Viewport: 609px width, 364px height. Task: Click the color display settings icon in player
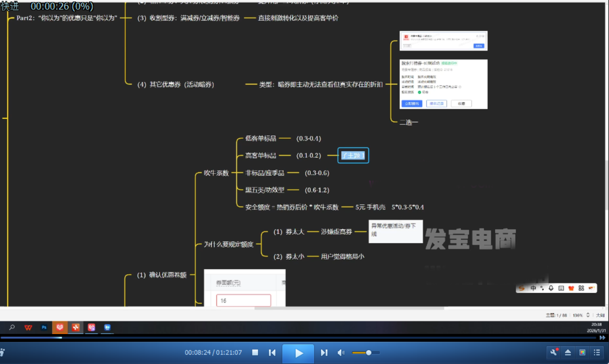click(582, 352)
